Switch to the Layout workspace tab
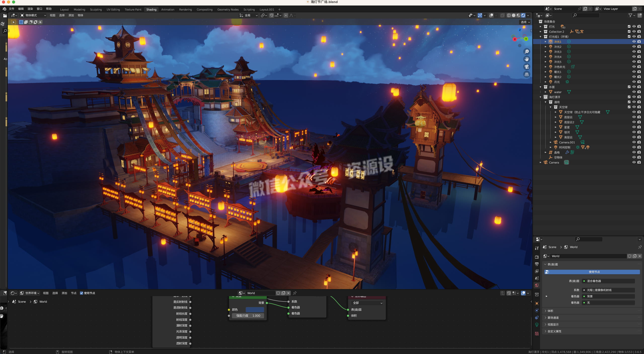The height and width of the screenshot is (354, 644). pos(64,10)
